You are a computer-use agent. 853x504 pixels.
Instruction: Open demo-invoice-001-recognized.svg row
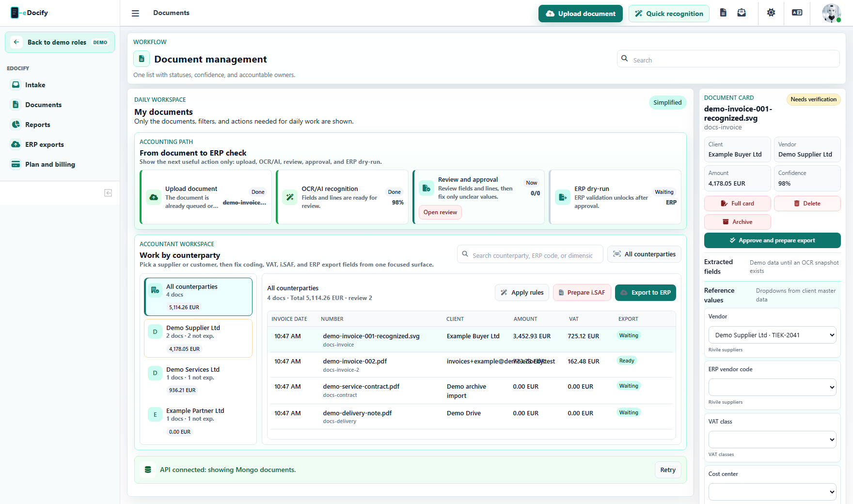472,339
